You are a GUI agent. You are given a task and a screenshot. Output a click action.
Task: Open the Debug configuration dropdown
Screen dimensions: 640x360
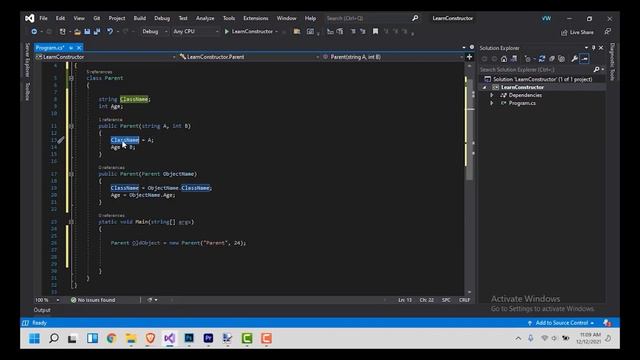[x=155, y=31]
